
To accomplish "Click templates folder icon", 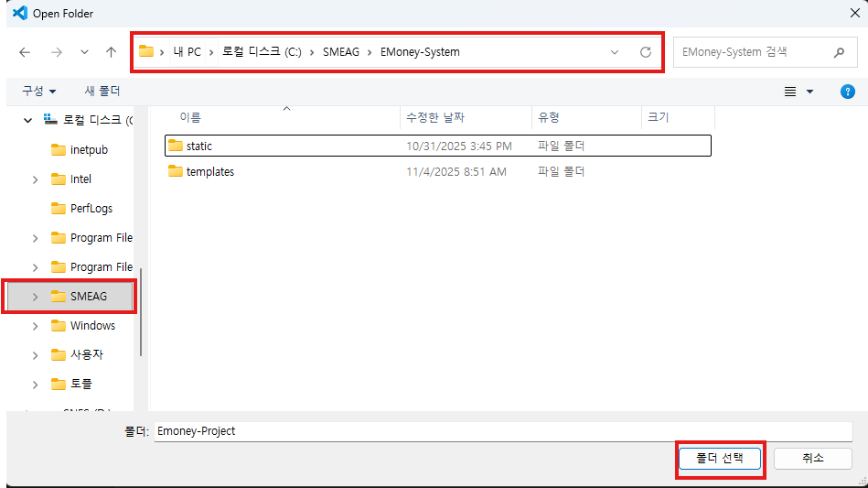I will click(x=176, y=170).
